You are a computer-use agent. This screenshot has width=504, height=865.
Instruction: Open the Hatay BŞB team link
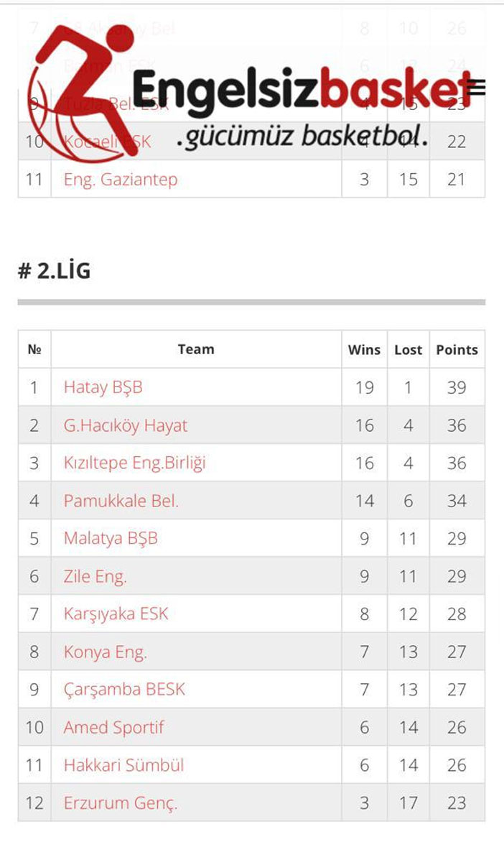point(103,387)
